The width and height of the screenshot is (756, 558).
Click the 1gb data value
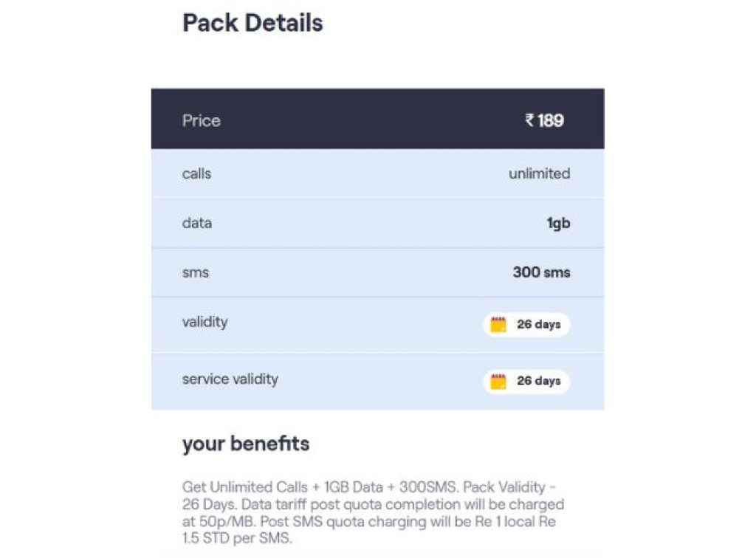[x=558, y=223]
